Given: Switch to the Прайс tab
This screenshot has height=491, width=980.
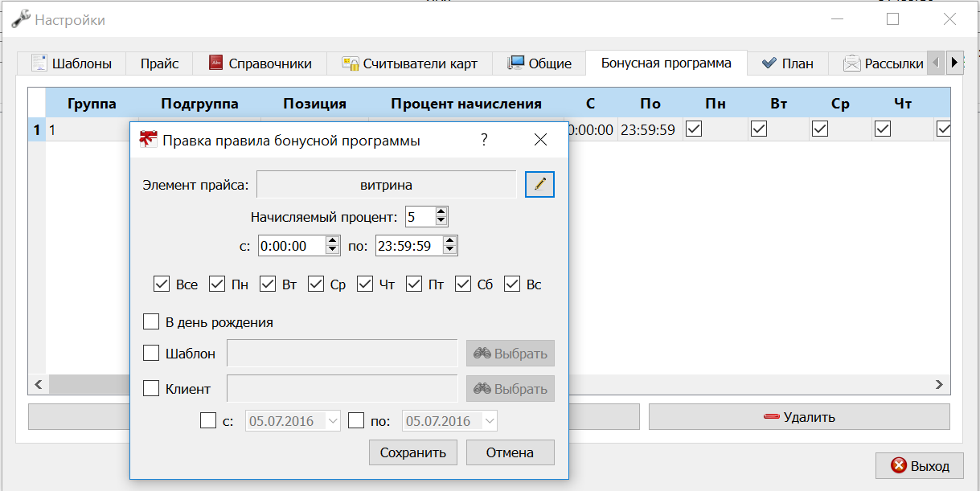Looking at the screenshot, I should coord(159,63).
